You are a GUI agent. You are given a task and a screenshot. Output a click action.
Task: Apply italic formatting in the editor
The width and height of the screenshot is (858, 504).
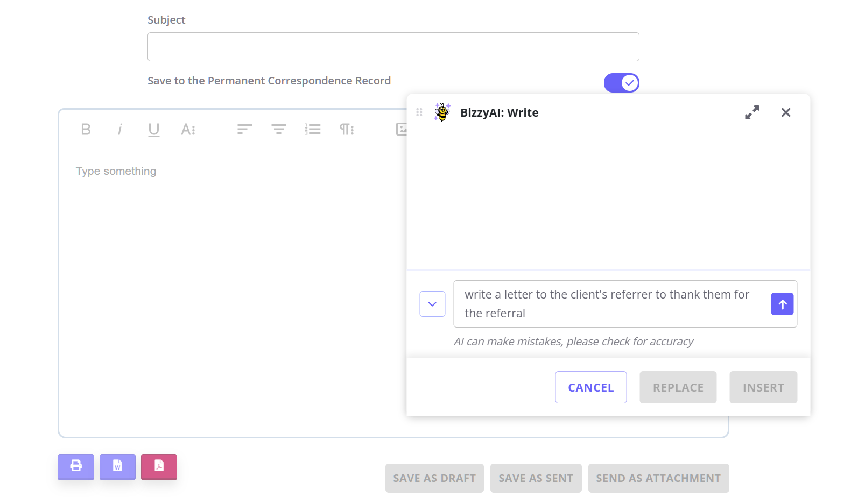(119, 129)
